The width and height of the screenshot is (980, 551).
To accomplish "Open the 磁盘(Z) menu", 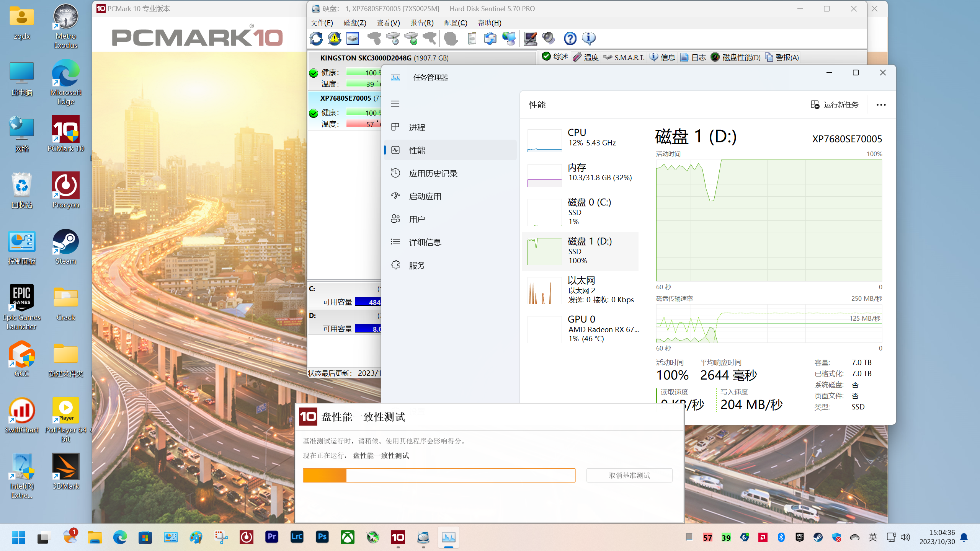I will point(355,23).
